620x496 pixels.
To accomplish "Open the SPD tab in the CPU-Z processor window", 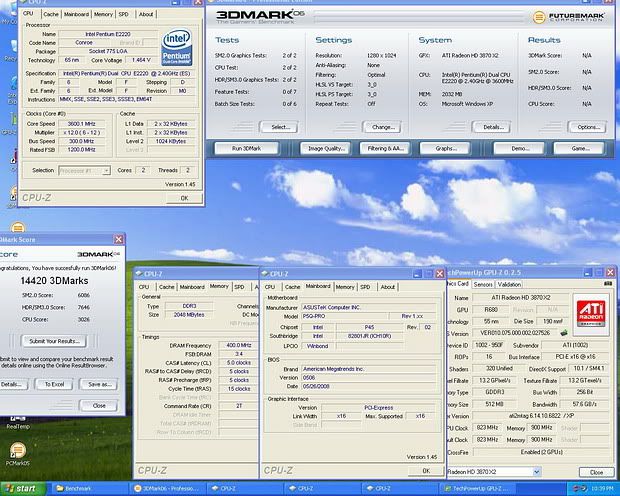I will click(123, 14).
